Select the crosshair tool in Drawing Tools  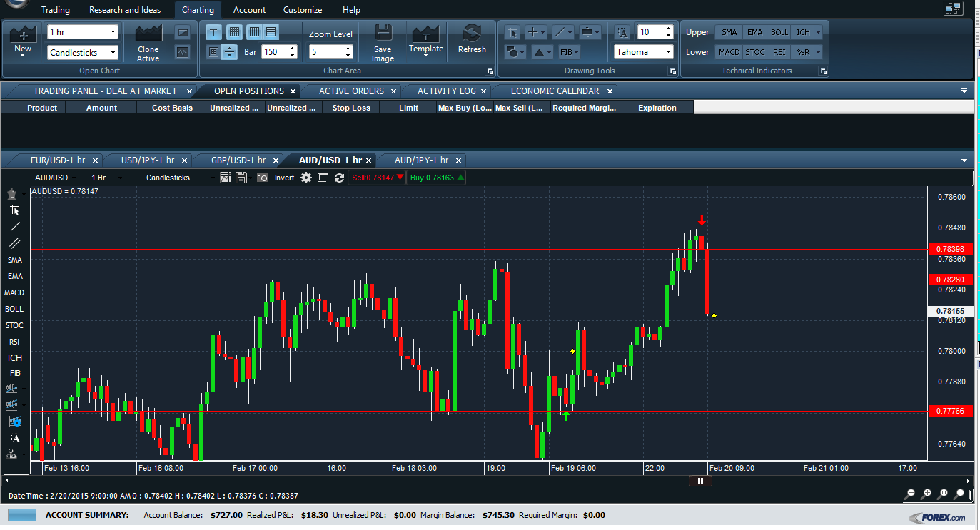pyautogui.click(x=536, y=32)
